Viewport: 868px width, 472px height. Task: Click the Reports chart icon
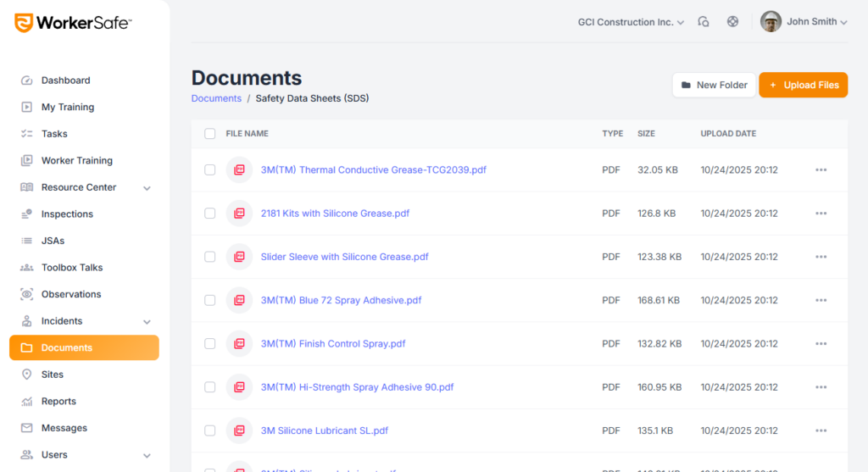(x=26, y=401)
